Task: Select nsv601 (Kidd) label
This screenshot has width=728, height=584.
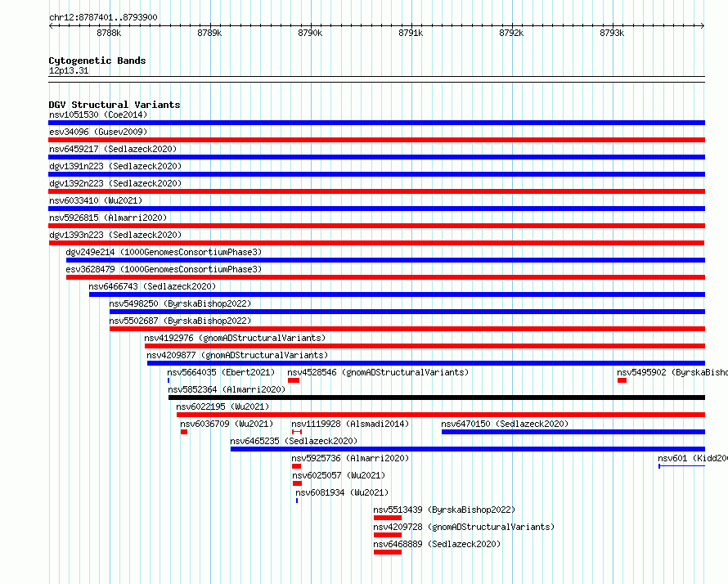Action: (693, 458)
